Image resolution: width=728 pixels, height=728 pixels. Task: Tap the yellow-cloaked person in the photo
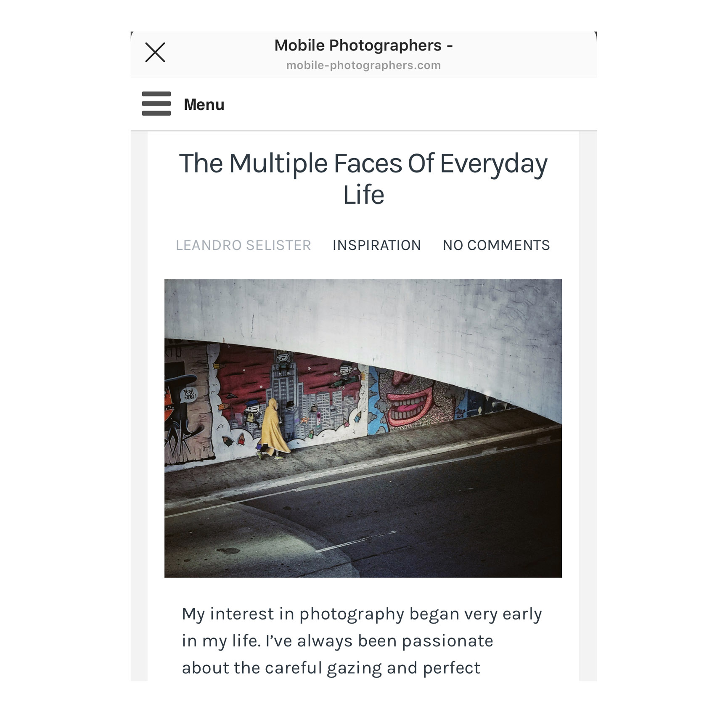click(x=273, y=429)
